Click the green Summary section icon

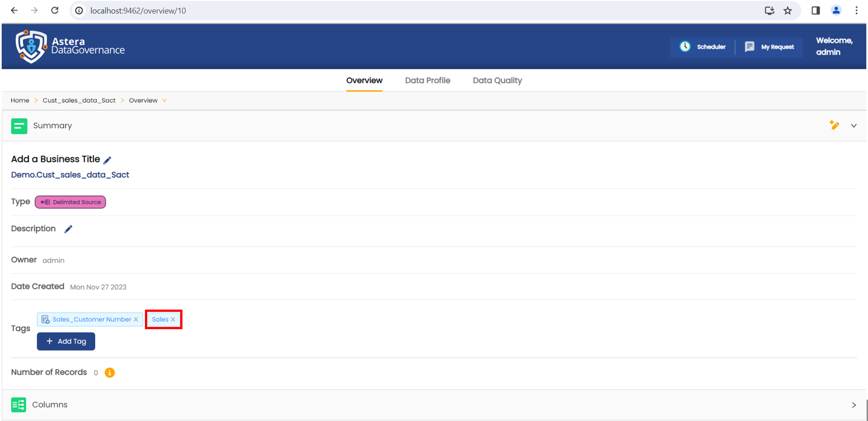pos(20,126)
